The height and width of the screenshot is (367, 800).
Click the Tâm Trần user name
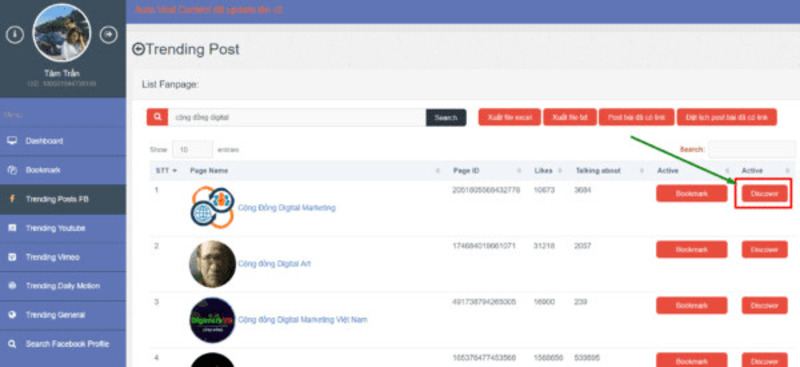point(62,74)
